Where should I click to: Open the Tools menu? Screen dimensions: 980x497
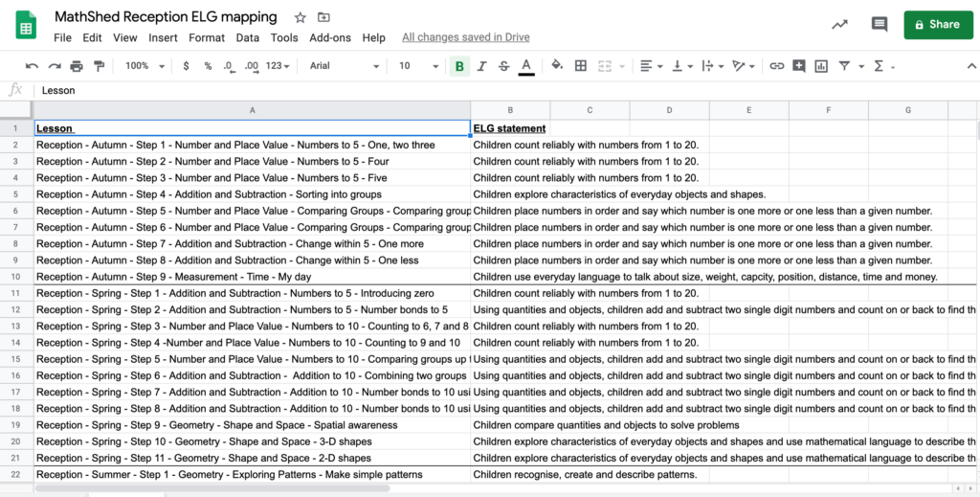point(284,37)
